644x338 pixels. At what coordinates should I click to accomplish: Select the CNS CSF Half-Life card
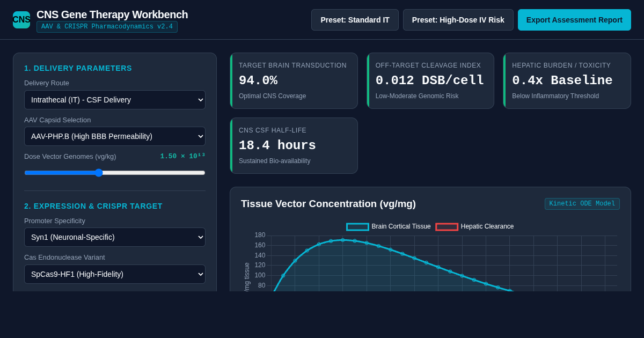coord(294,146)
